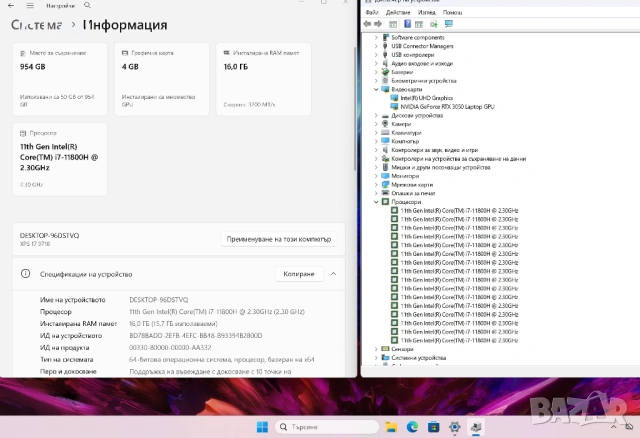Open the Settings hamburger navigation menu

coord(30,5)
